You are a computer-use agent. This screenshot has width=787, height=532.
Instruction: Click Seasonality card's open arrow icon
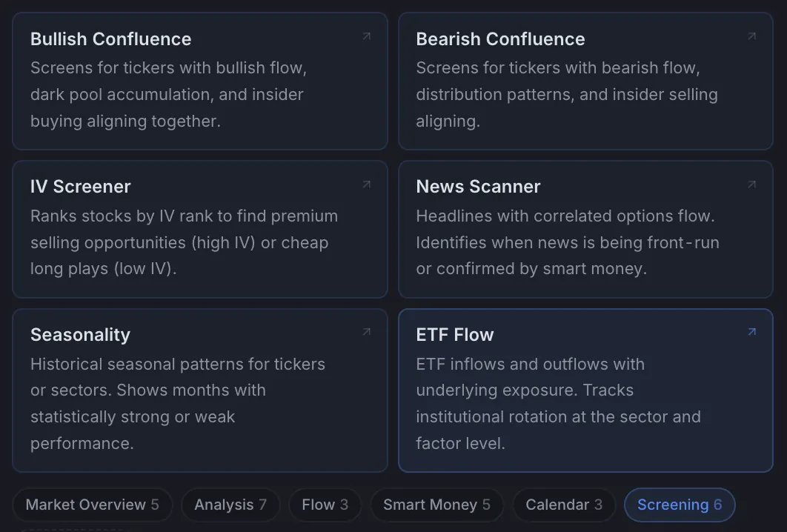pyautogui.click(x=367, y=332)
